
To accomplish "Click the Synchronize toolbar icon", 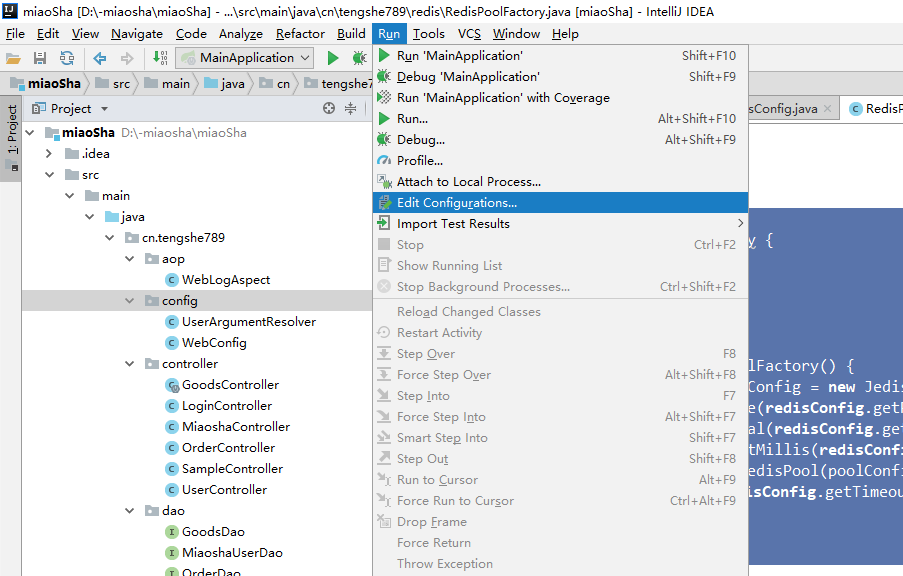I will tap(67, 58).
